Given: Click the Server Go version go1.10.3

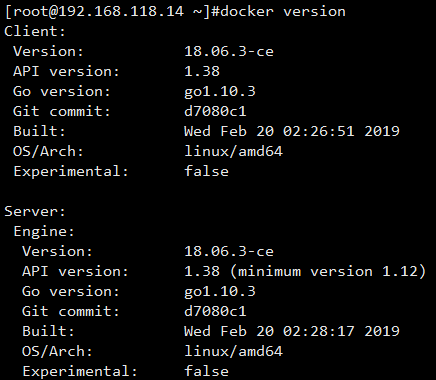Looking at the screenshot, I should pyautogui.click(x=220, y=292).
